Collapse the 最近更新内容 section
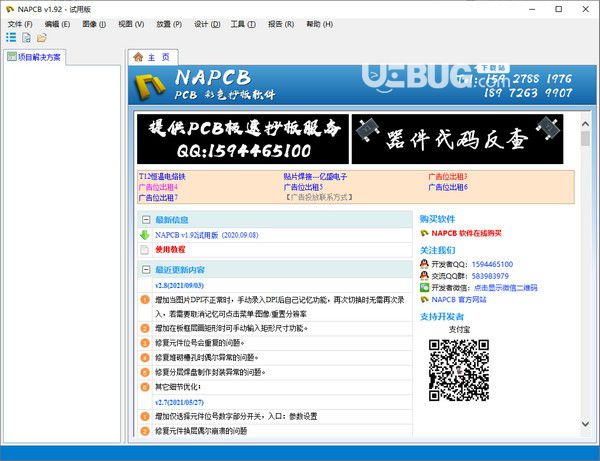This screenshot has height=461, width=600. pyautogui.click(x=146, y=269)
